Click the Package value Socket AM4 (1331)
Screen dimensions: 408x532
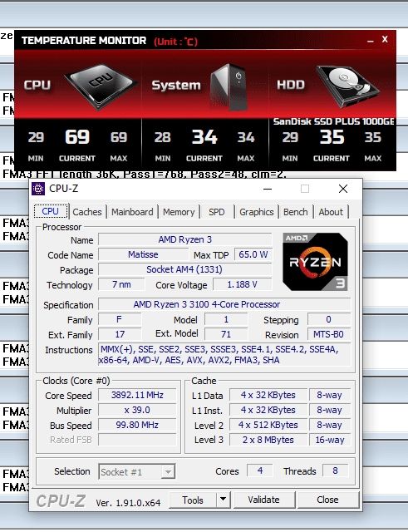(184, 269)
